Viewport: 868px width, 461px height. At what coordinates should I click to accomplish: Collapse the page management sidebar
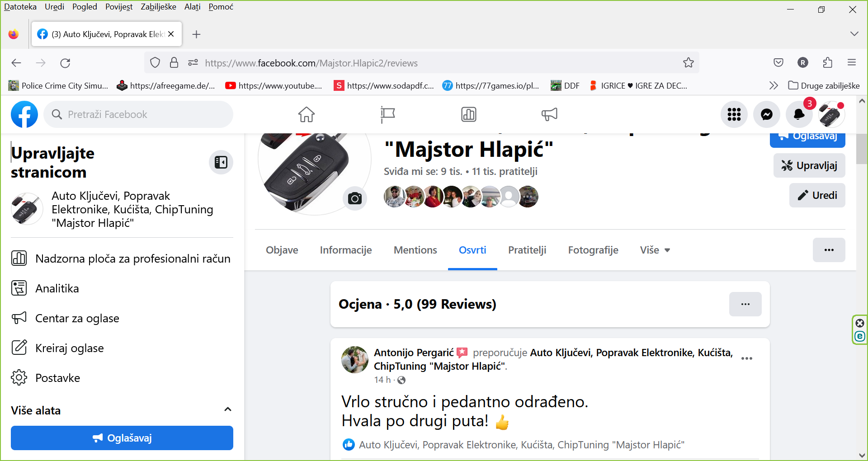pos(221,162)
